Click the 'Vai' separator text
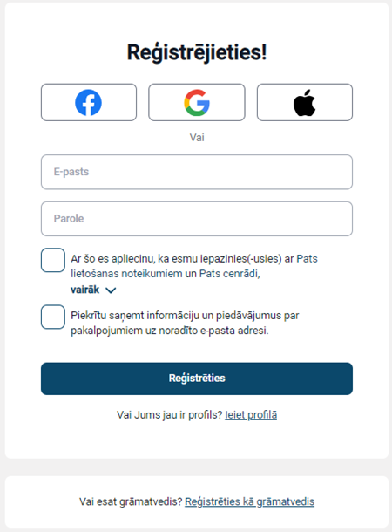The width and height of the screenshot is (392, 532). tap(197, 138)
